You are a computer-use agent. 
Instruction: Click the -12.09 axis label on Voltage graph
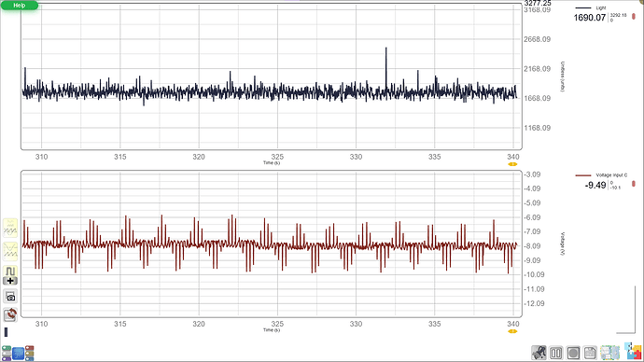click(534, 303)
